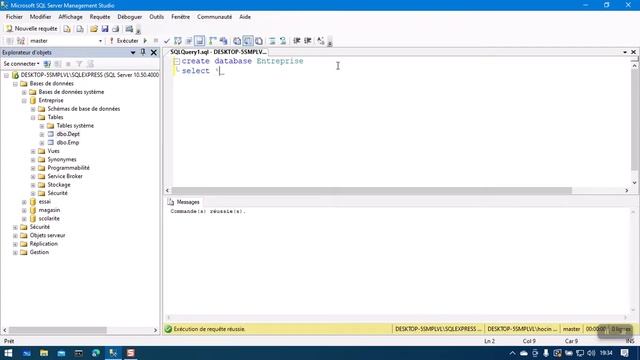Expand the Vues folder
This screenshot has height=360, width=640.
[x=33, y=151]
